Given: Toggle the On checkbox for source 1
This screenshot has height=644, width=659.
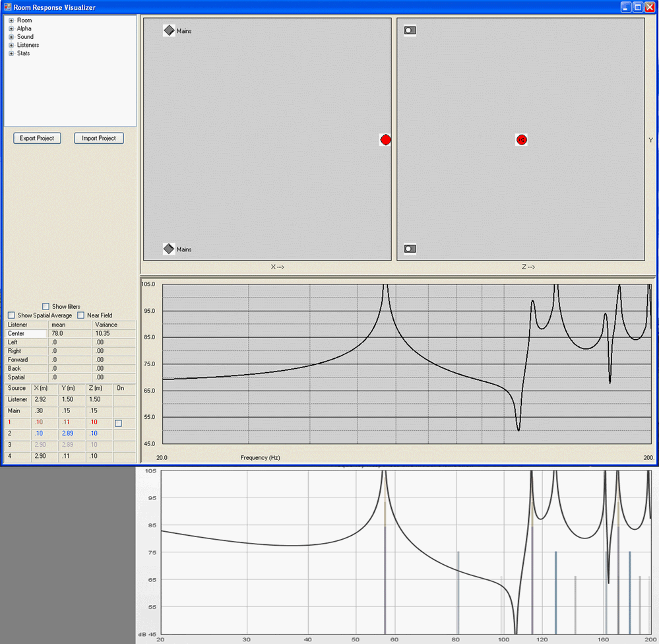Looking at the screenshot, I should tap(119, 424).
